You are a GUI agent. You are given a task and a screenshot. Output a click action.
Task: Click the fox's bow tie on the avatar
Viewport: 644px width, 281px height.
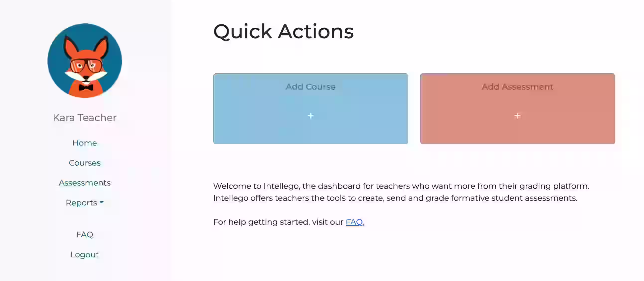pyautogui.click(x=86, y=87)
